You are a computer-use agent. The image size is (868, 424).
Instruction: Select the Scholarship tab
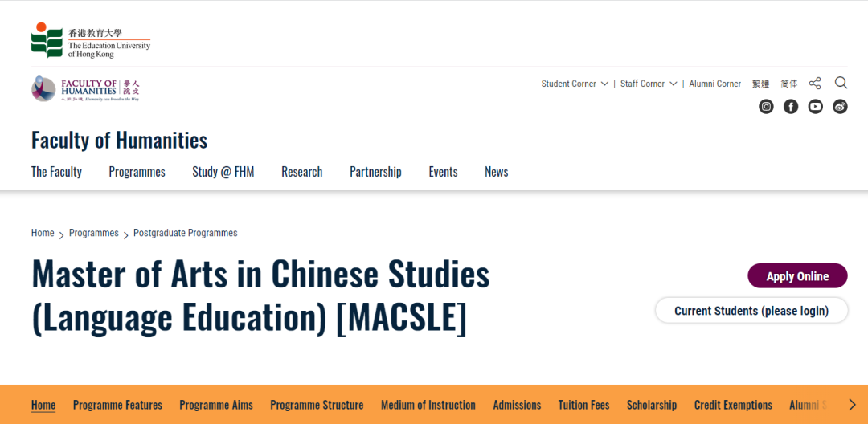point(652,406)
